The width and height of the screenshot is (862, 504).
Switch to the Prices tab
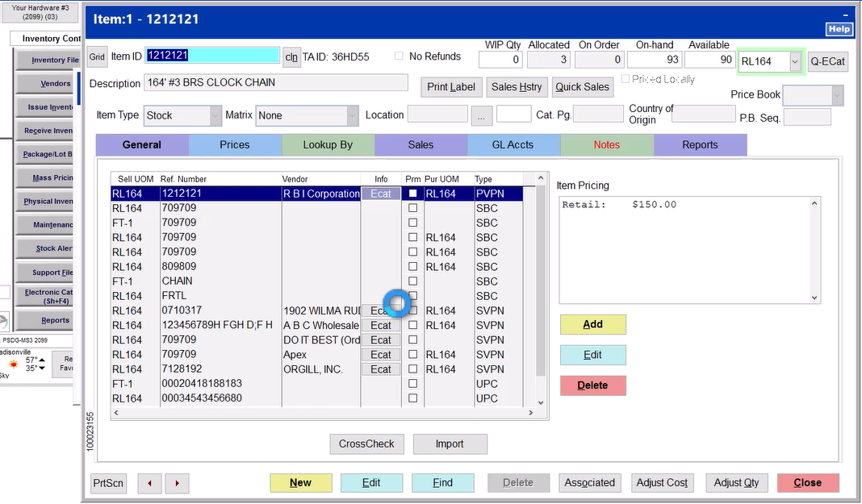click(x=235, y=145)
